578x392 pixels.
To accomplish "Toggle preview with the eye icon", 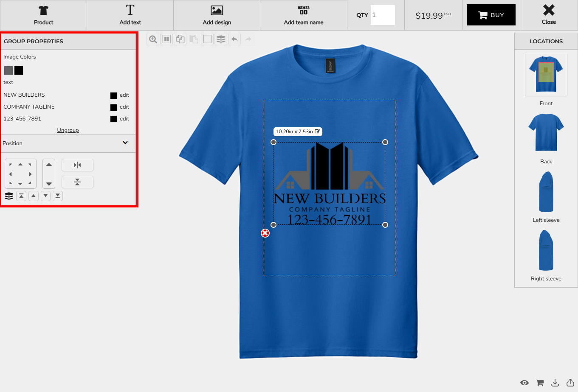I will point(524,383).
